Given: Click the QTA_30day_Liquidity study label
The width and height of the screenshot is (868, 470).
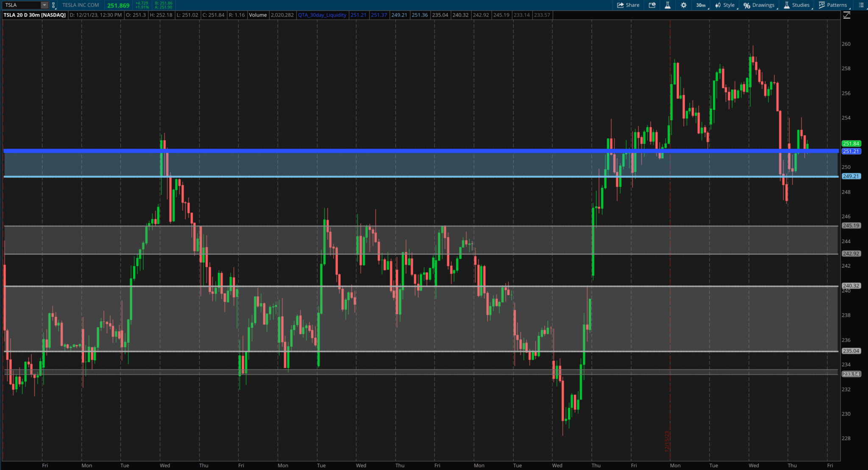Looking at the screenshot, I should click(322, 15).
